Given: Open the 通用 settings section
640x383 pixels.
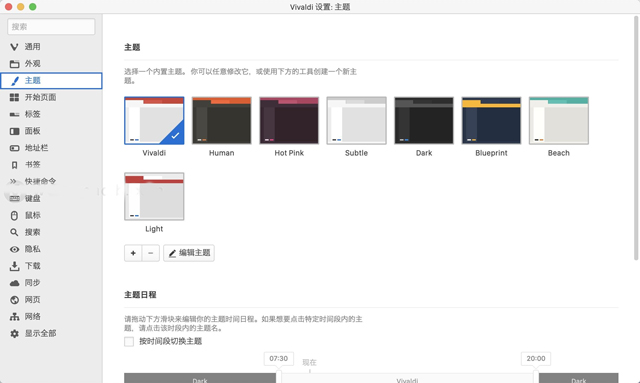Looking at the screenshot, I should (x=51, y=47).
